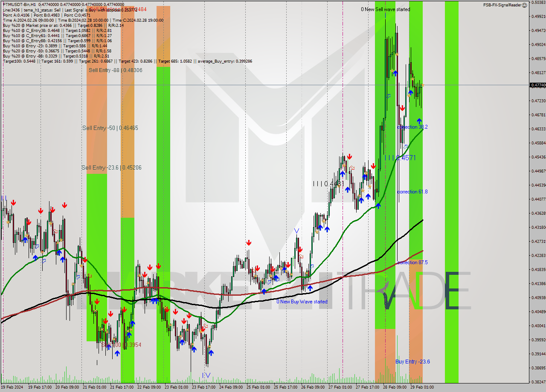The height and width of the screenshot is (392, 546).
Task: Select the 'Sell Entry -23.6 | 0.45206' label
Action: tap(111, 168)
